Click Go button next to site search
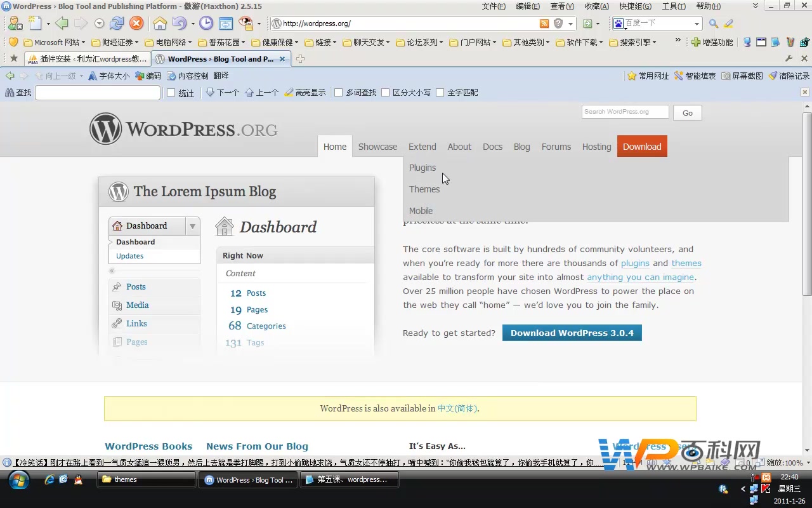The height and width of the screenshot is (508, 812). click(x=688, y=112)
